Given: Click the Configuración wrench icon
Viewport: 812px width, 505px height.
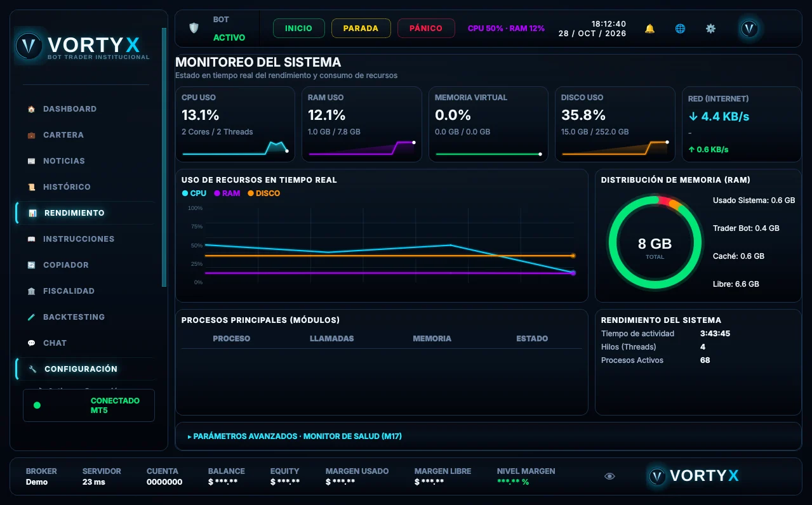Looking at the screenshot, I should click(32, 369).
